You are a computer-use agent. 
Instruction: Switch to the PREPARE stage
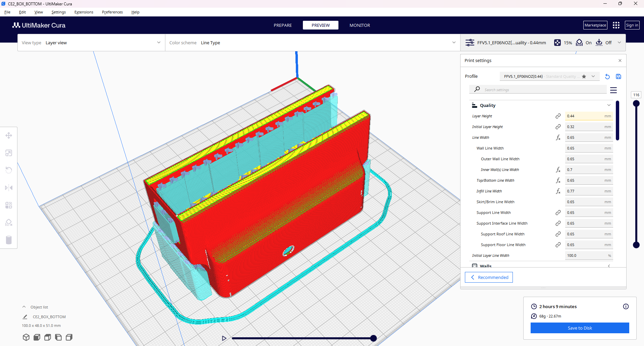283,25
